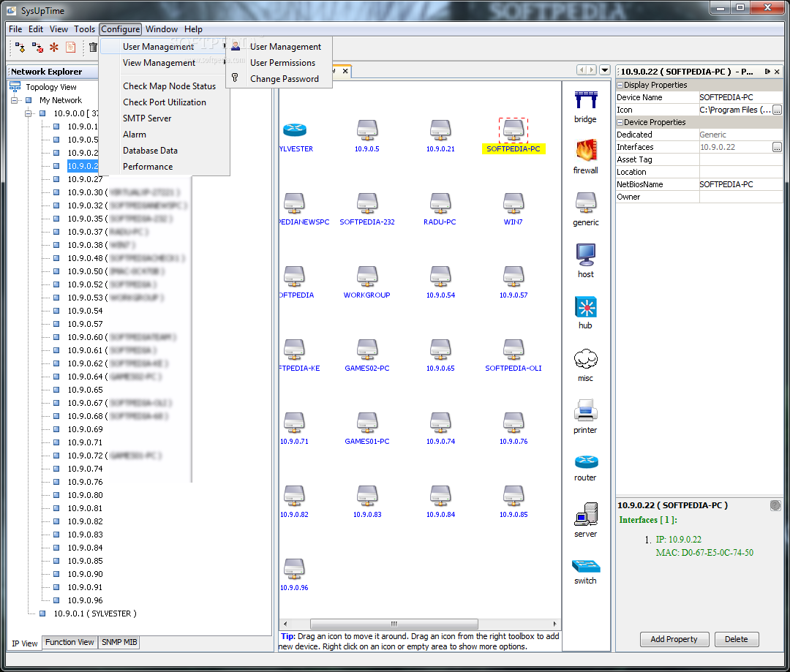The height and width of the screenshot is (672, 790).
Task: Click the Device Name value field
Action: click(740, 98)
